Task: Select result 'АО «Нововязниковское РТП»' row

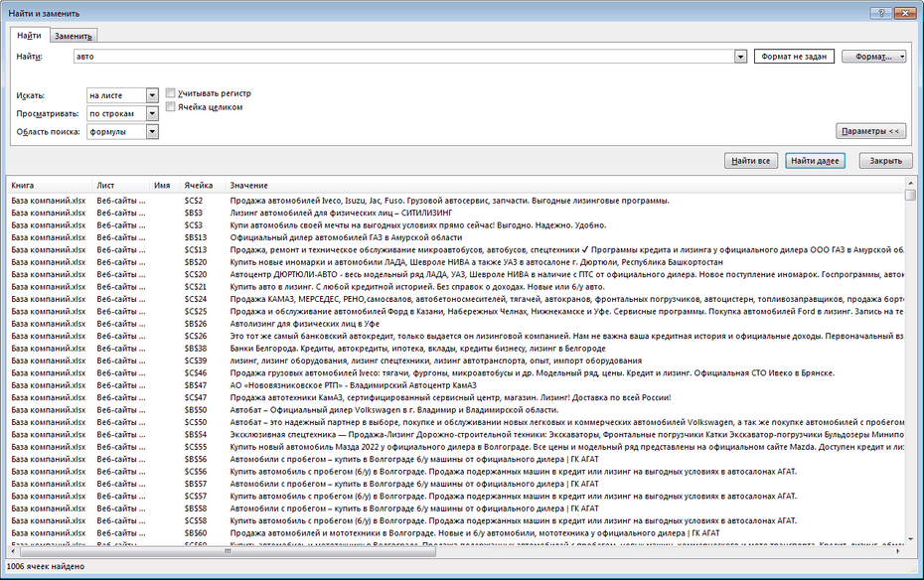Action: tap(456, 385)
